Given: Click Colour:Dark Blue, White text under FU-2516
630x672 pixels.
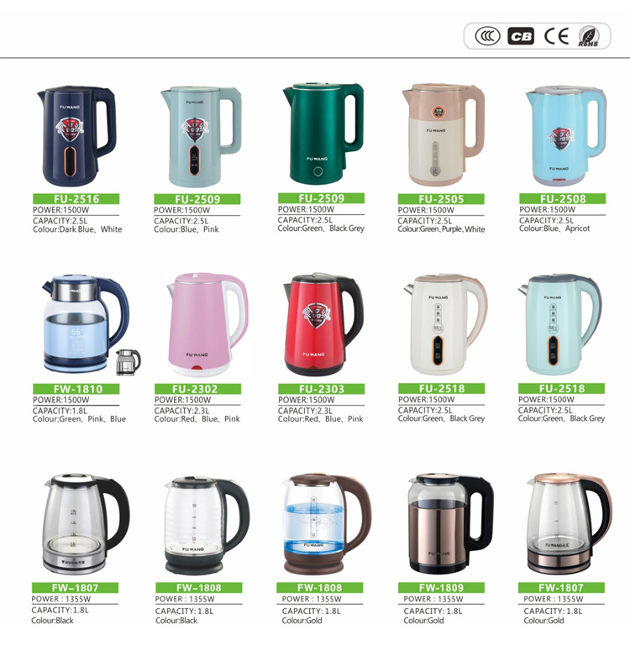Looking at the screenshot, I should [77, 229].
